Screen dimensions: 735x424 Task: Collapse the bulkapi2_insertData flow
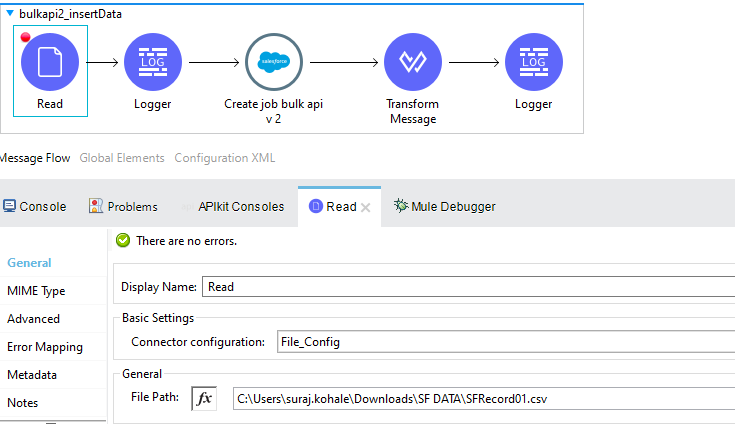(x=9, y=13)
